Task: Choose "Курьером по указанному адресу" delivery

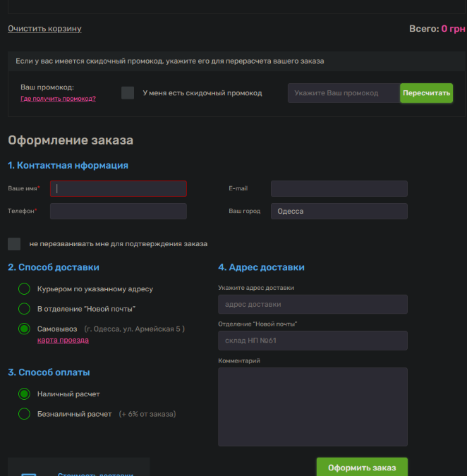Action: click(x=25, y=289)
